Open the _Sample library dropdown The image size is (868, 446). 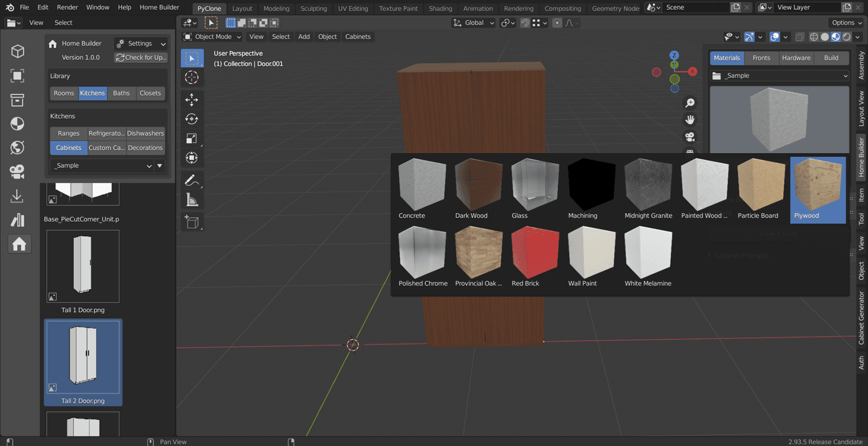click(102, 165)
